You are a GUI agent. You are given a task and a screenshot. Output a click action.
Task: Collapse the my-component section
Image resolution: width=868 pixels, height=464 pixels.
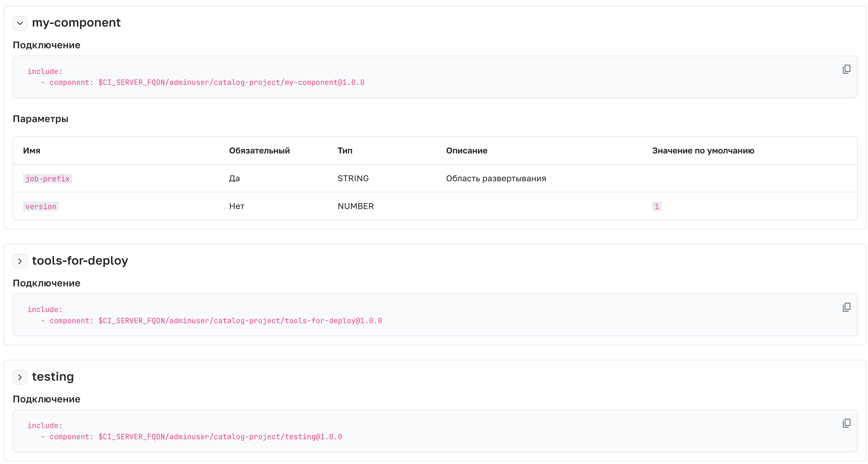(20, 23)
